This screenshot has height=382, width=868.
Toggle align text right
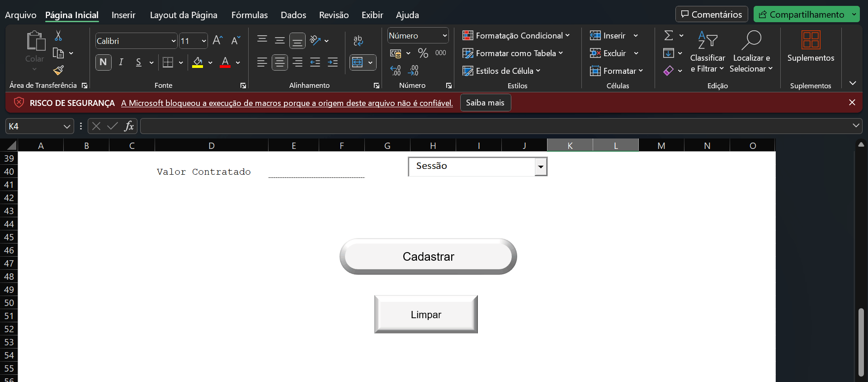297,62
